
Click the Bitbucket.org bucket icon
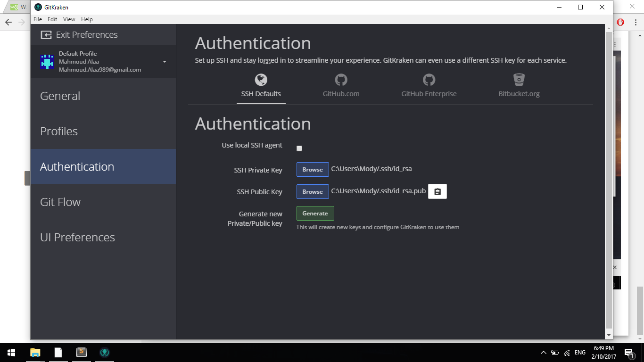click(x=519, y=79)
